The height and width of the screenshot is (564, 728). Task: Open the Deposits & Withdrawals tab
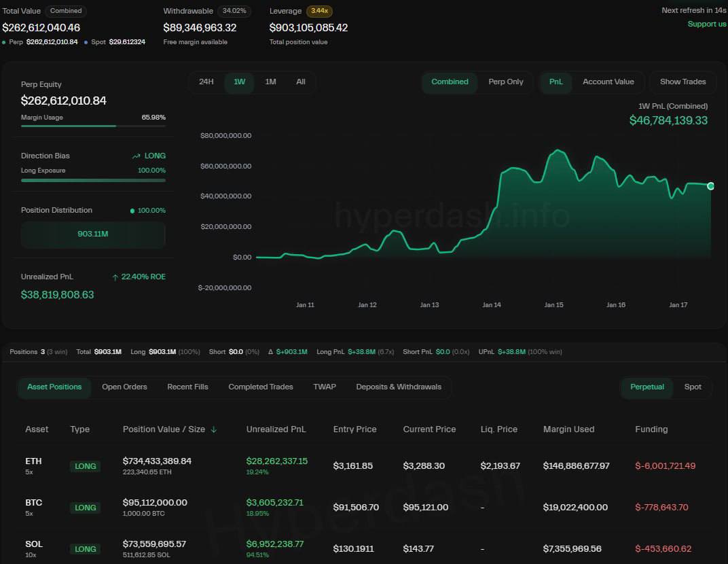click(x=399, y=387)
